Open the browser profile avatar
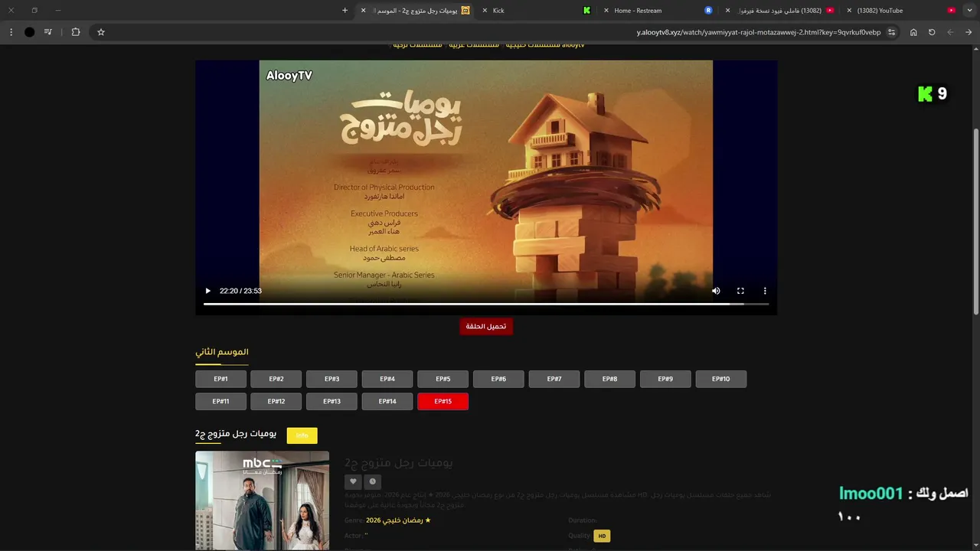980x551 pixels. tap(29, 32)
